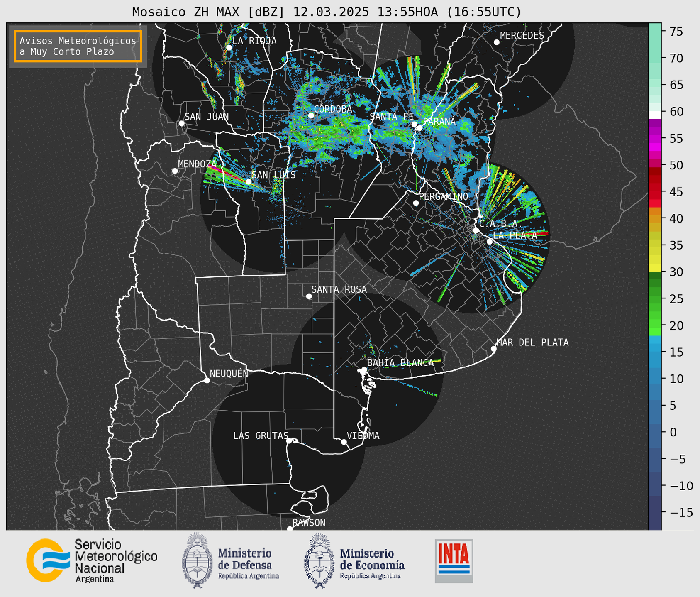Viewport: 700px width, 597px height.
Task: Select the NEUQUÉN city marker dot
Action: 207,380
